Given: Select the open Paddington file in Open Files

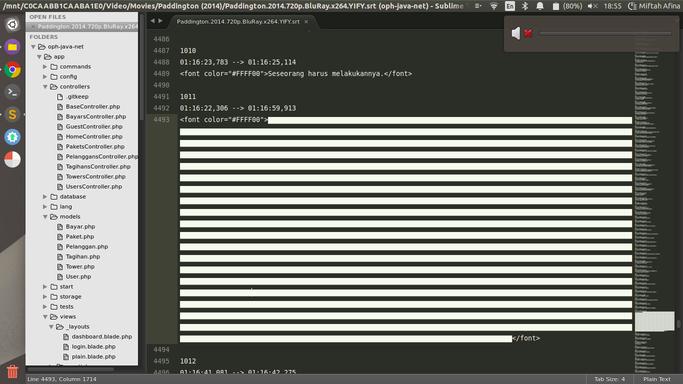Looking at the screenshot, I should point(87,27).
